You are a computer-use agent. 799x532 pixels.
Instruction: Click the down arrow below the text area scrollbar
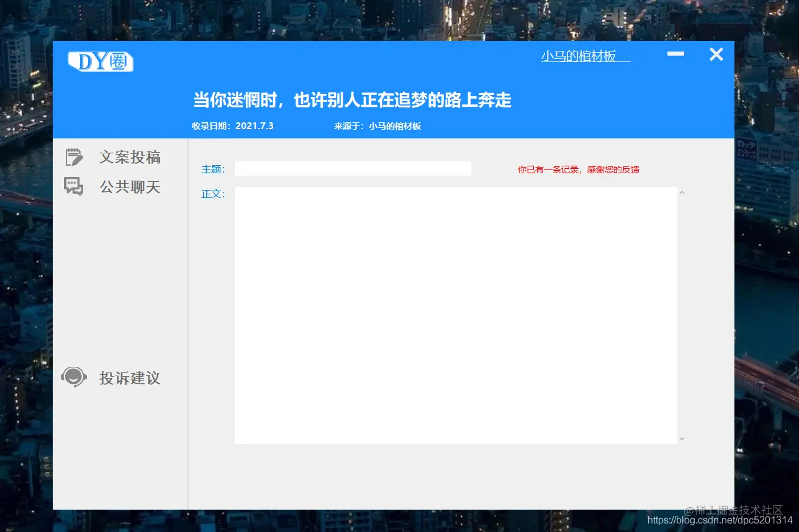[682, 438]
